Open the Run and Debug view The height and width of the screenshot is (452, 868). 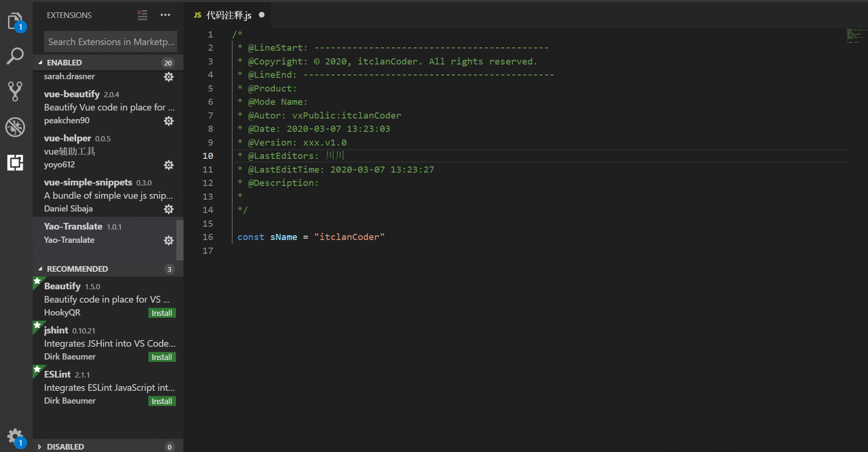[15, 127]
